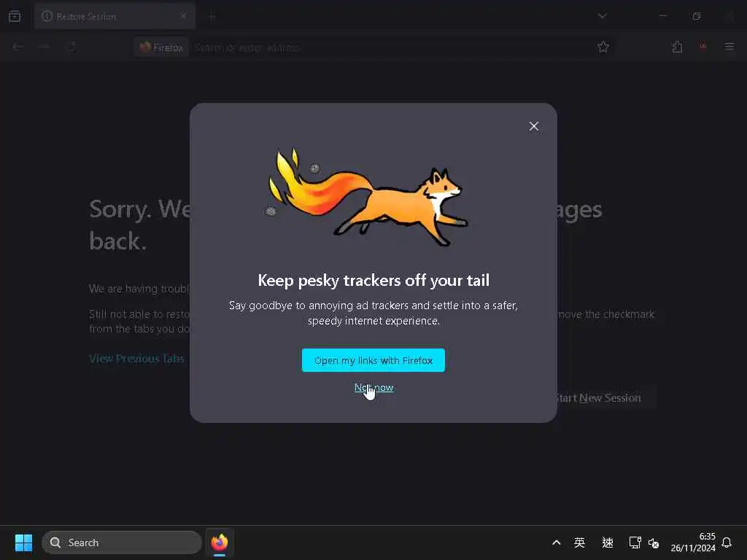Click the Firefox identity badge in address bar
The height and width of the screenshot is (560, 747).
pos(161,47)
